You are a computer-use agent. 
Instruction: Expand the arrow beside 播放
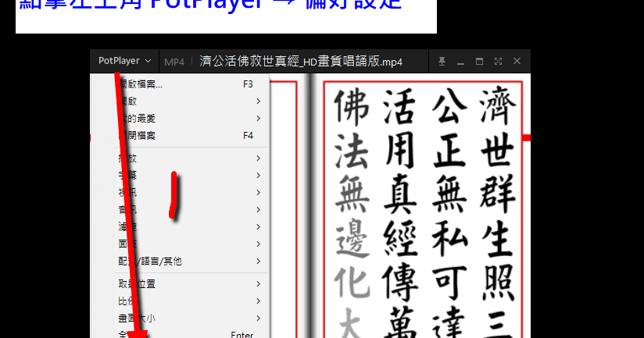(x=259, y=158)
